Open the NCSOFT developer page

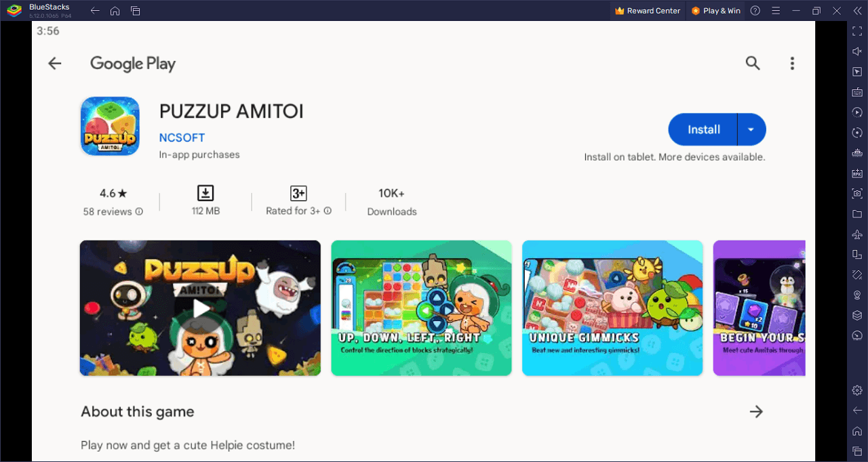click(x=182, y=138)
